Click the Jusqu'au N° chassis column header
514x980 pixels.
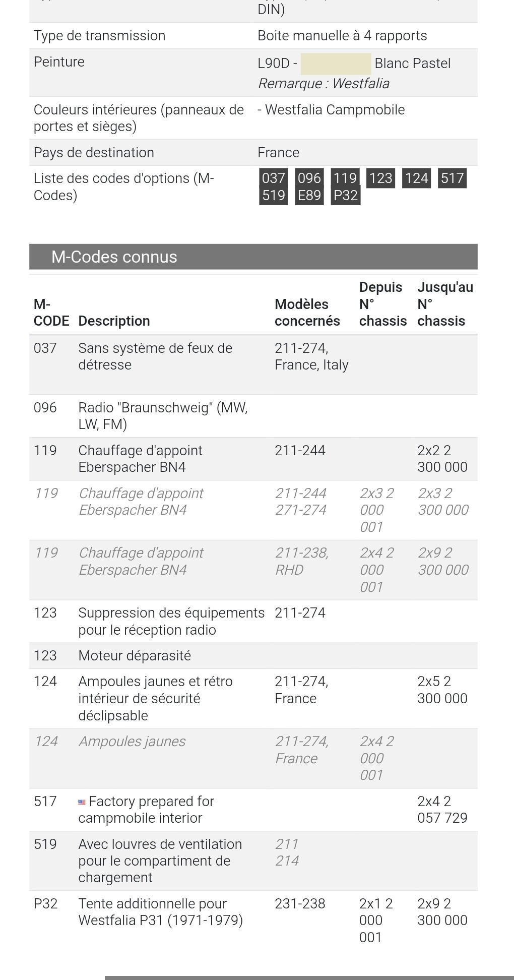[444, 304]
